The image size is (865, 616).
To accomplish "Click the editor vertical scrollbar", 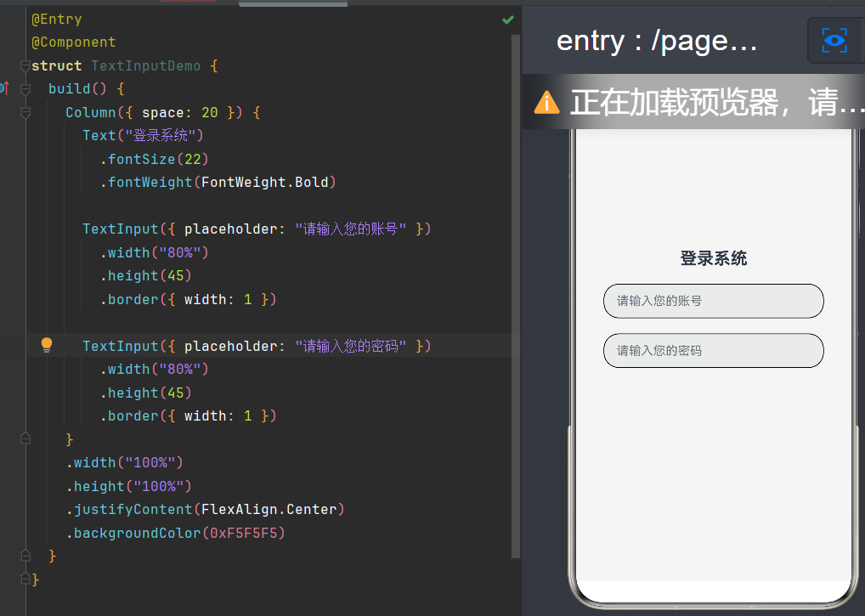I will tap(516, 297).
